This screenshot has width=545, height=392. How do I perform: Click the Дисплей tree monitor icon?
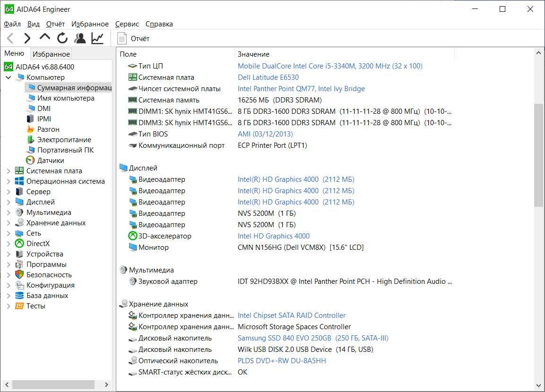click(x=19, y=202)
